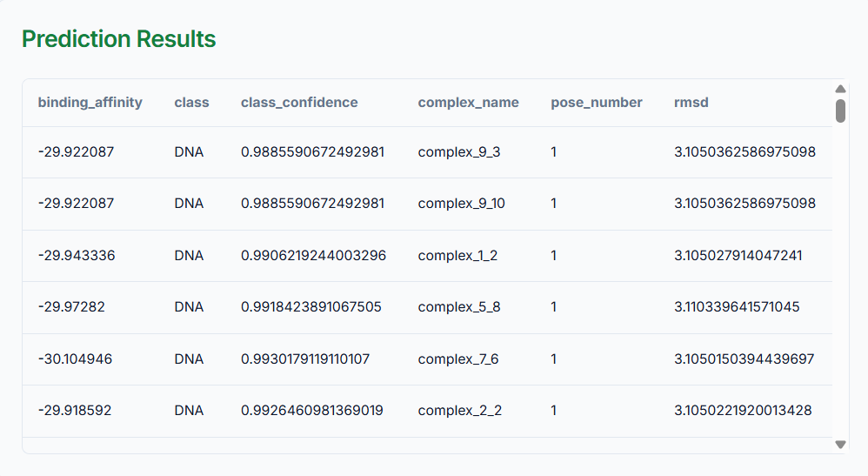Click the complex_5_8 name cell
The height and width of the screenshot is (476, 868).
tap(458, 307)
